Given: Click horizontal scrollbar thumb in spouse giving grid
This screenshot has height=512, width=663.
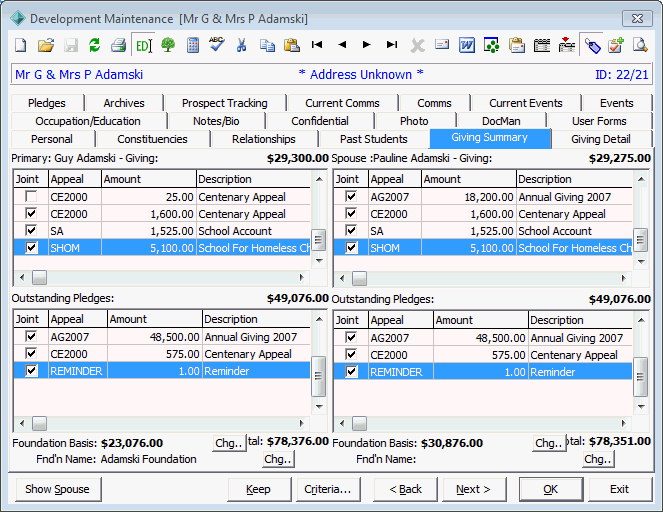Looking at the screenshot, I should (359, 278).
